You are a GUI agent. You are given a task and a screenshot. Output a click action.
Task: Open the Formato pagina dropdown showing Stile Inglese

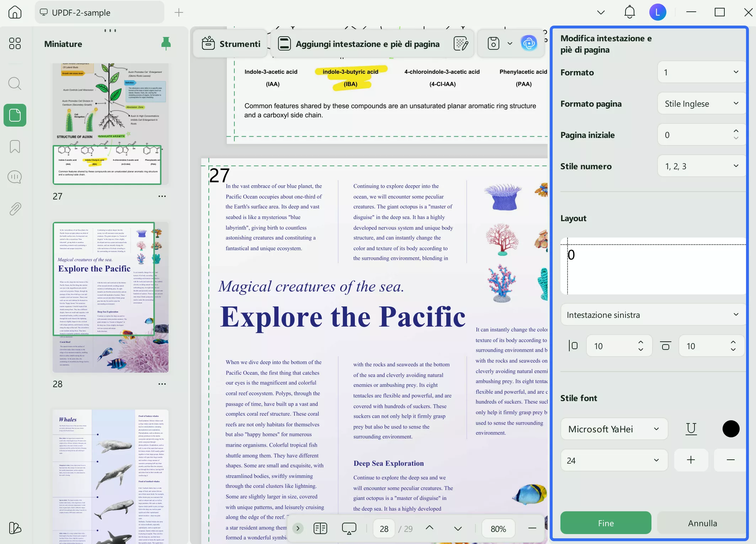click(x=701, y=103)
